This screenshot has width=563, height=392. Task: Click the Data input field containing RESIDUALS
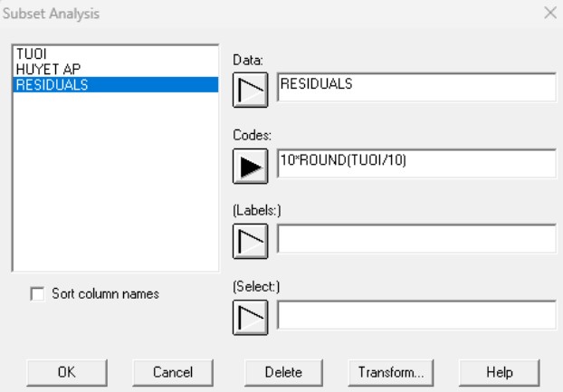pyautogui.click(x=415, y=87)
